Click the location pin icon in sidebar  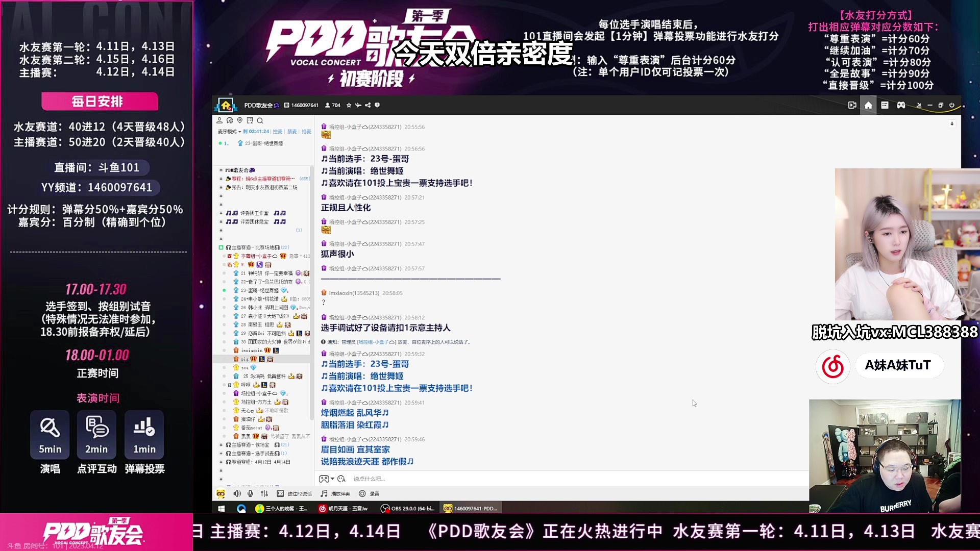[x=239, y=120]
